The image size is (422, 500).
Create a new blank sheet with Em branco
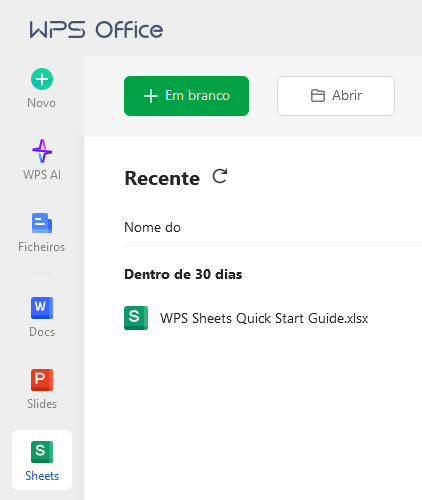click(186, 96)
